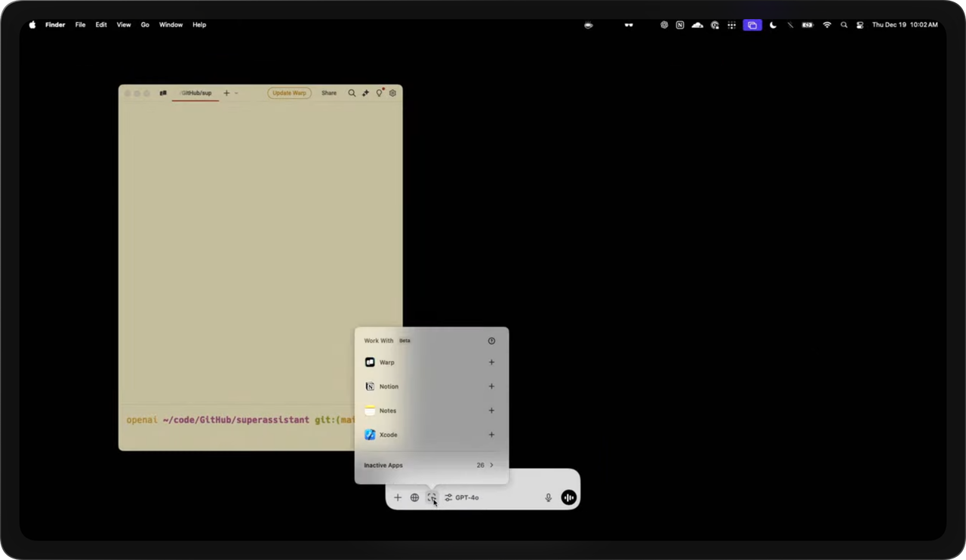Open the Edit menu
This screenshot has width=966, height=560.
[101, 25]
